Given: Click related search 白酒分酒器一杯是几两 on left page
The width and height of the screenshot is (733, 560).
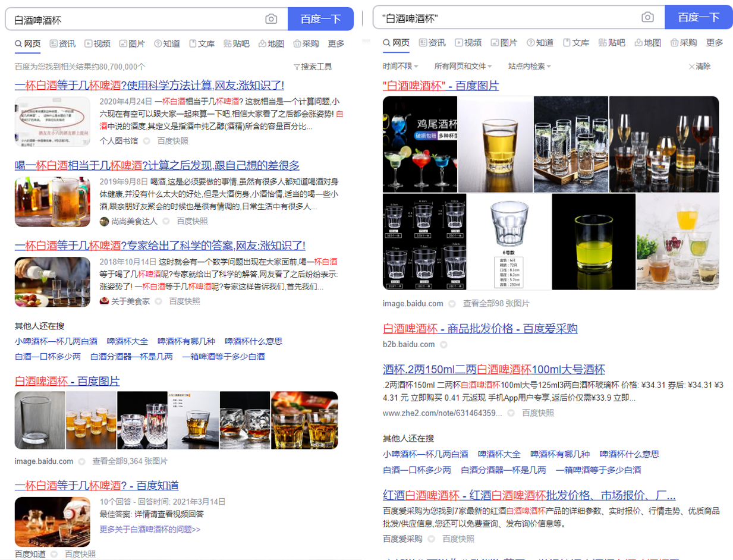Looking at the screenshot, I should [131, 357].
